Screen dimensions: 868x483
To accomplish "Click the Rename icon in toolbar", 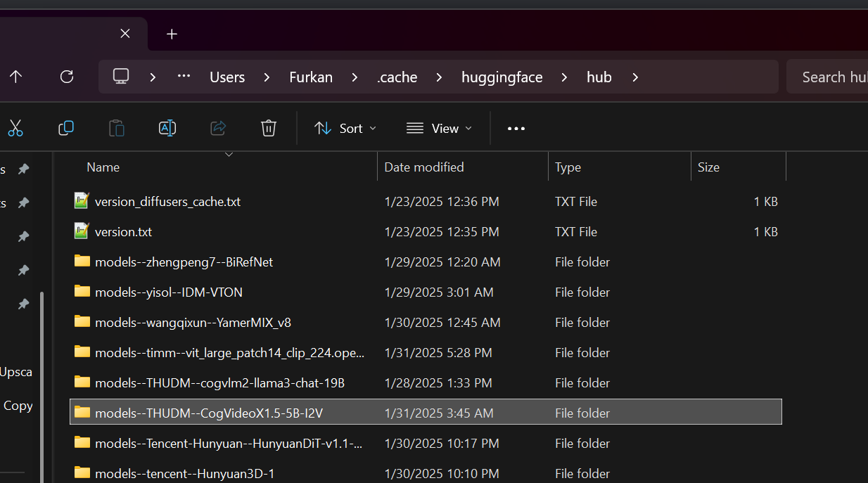I will pos(167,128).
